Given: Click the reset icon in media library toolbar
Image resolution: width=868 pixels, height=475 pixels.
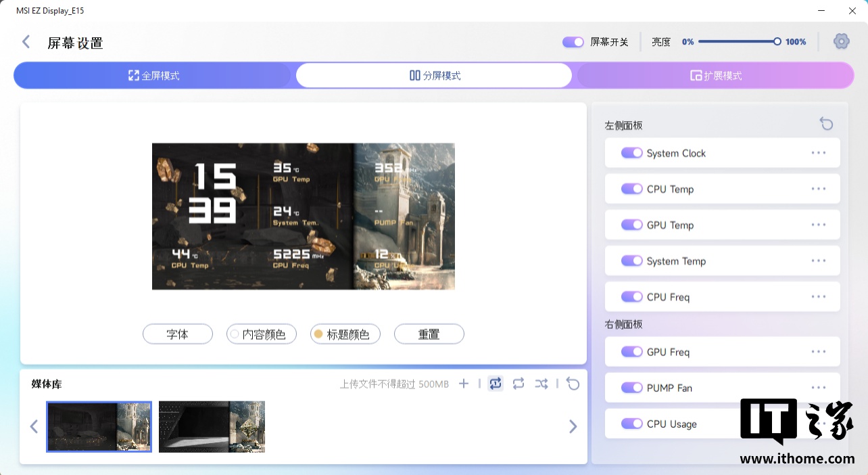Looking at the screenshot, I should pyautogui.click(x=573, y=384).
